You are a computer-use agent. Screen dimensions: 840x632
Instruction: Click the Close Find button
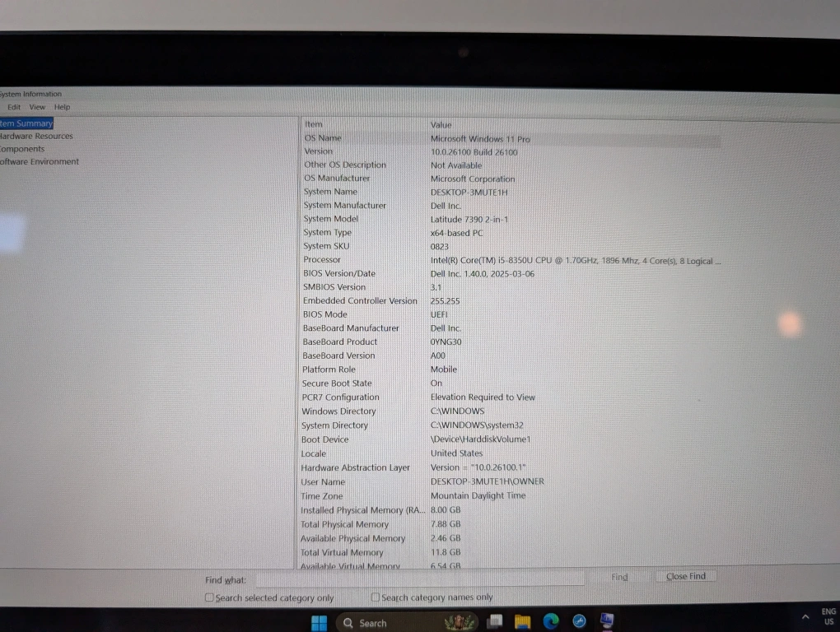[686, 576]
